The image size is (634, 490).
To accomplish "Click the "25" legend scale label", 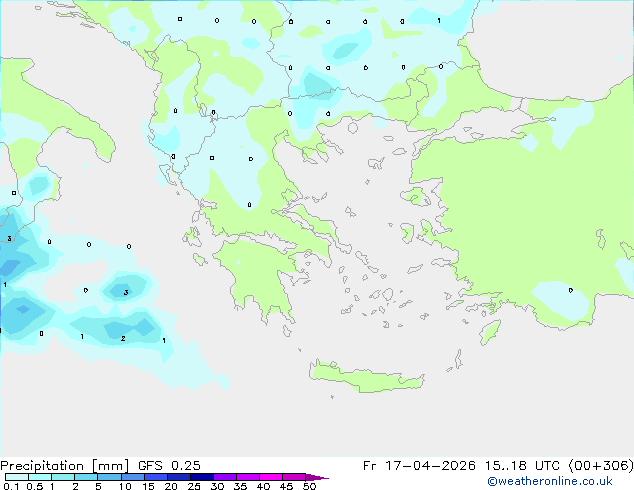I will click(194, 486).
